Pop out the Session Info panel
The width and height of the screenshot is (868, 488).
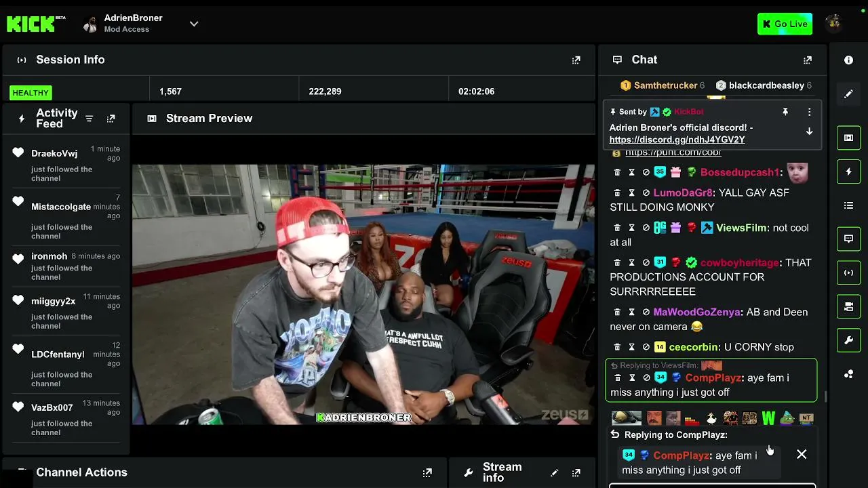point(576,60)
